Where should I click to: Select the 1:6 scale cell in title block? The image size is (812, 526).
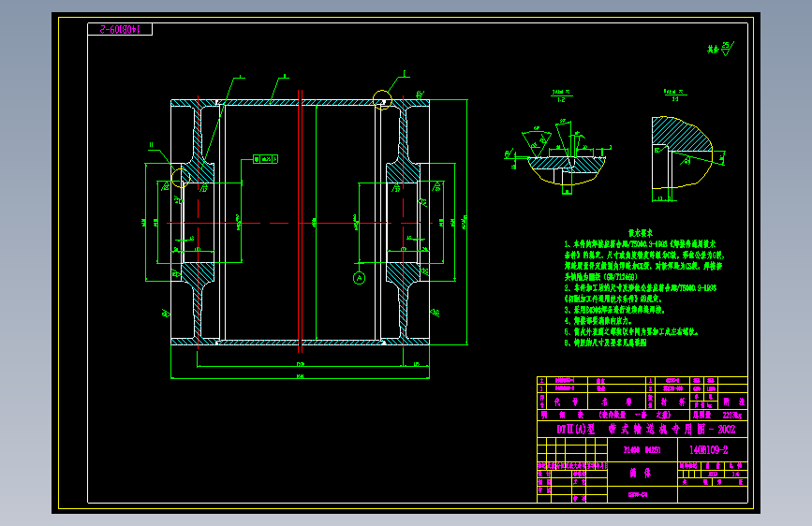735,474
